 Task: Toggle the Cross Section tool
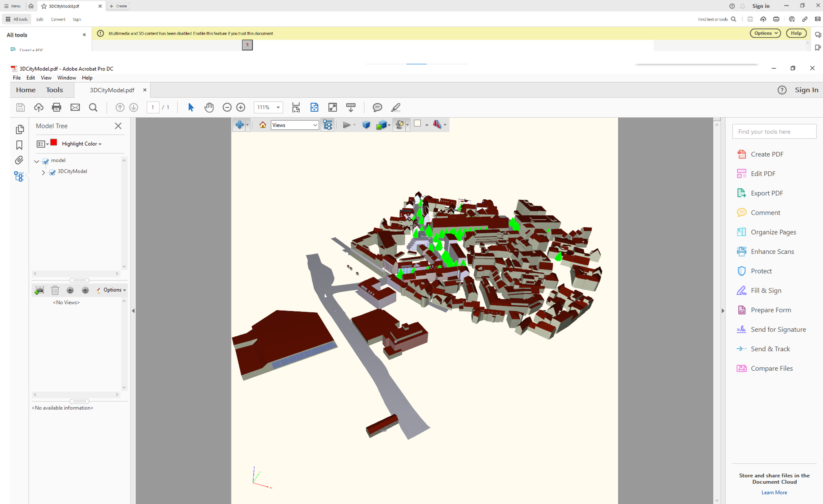pos(437,125)
